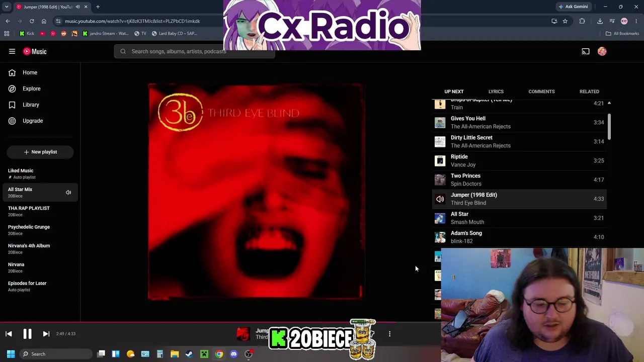
Task: Create a New playlist
Action: (x=40, y=152)
